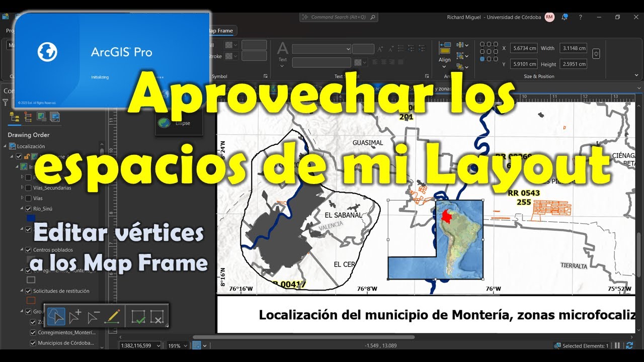644x362 pixels.
Task: Open the map scale dropdown
Action: tap(158, 346)
